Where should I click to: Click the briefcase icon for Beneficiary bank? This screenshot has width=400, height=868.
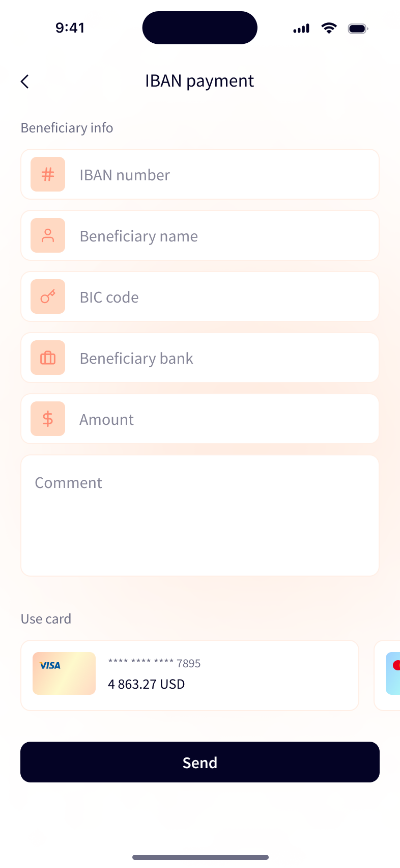[48, 358]
